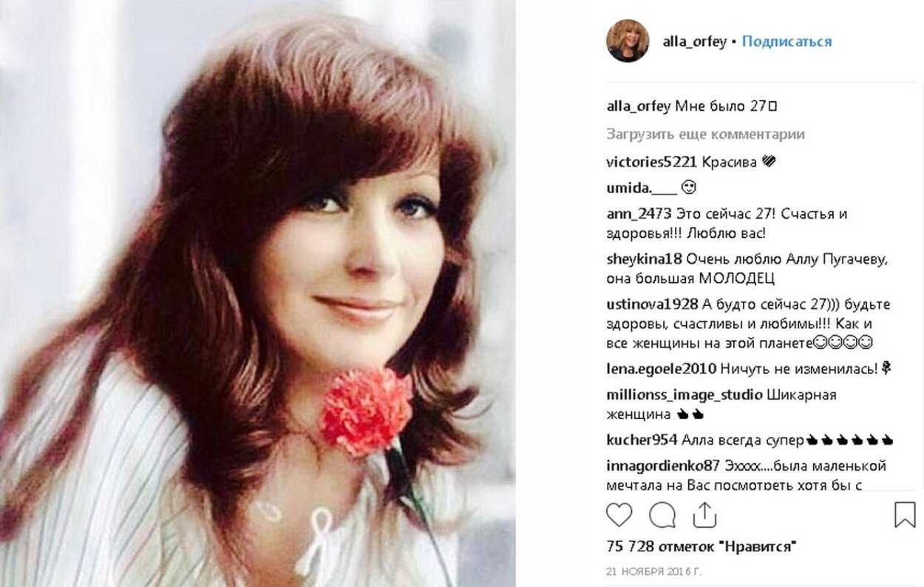
Task: Open the comment speech bubble icon
Action: [662, 514]
